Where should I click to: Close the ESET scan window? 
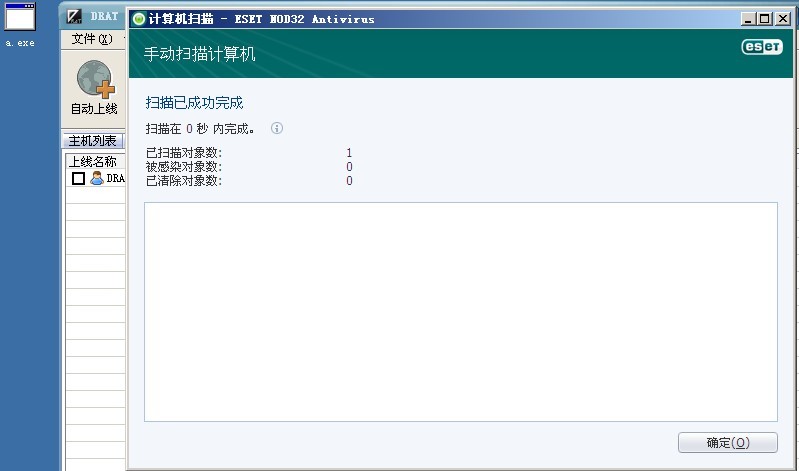tap(783, 19)
